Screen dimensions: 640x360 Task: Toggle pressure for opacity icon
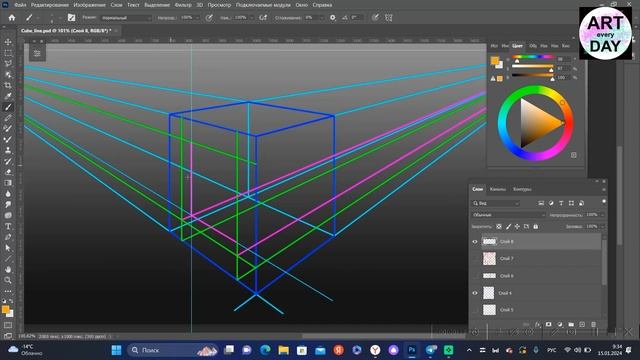tap(209, 18)
